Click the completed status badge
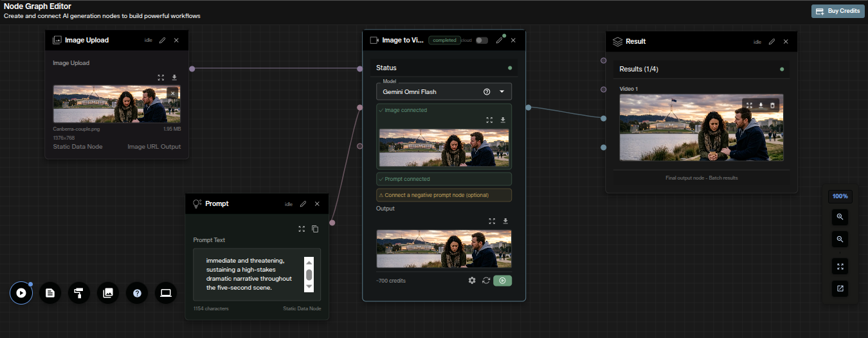 (444, 40)
